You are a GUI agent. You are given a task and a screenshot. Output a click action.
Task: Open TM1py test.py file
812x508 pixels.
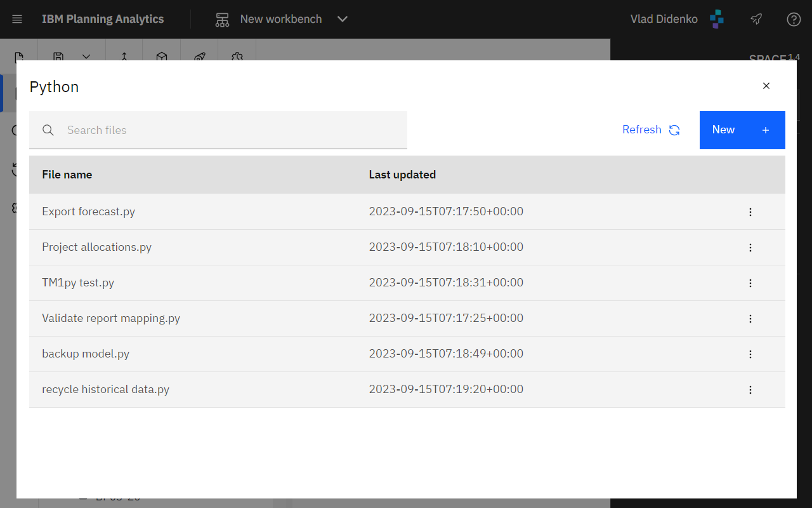(x=78, y=283)
